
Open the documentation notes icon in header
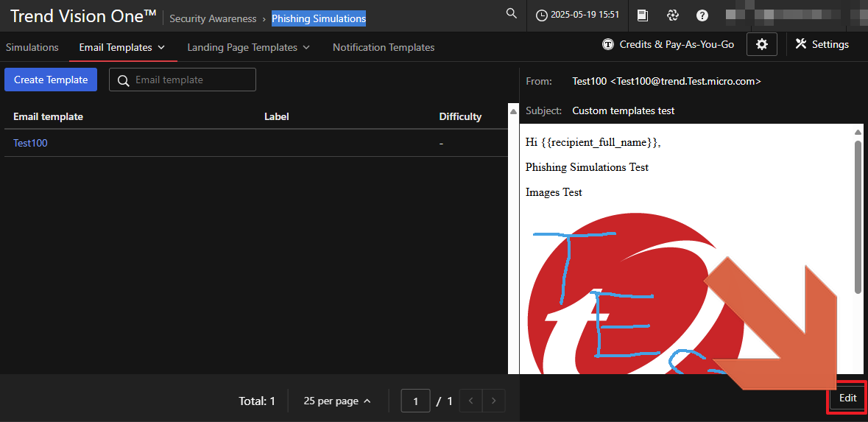(643, 15)
